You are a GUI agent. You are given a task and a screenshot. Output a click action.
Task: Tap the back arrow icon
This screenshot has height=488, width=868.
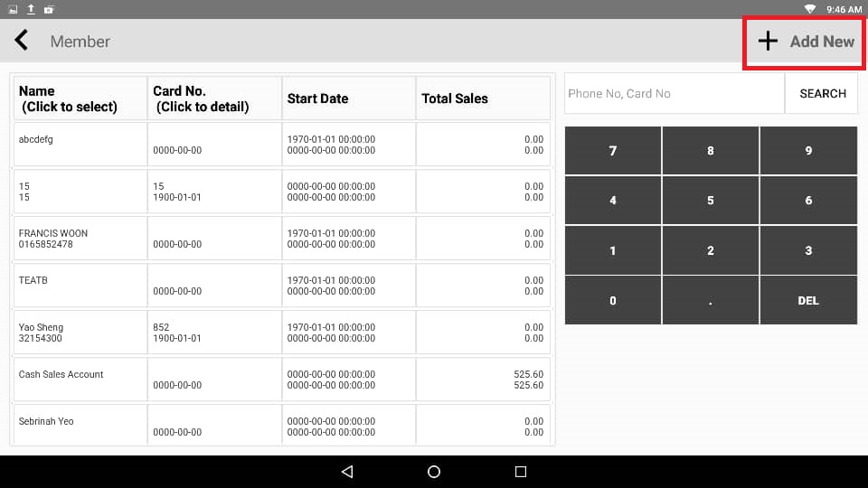tap(21, 41)
